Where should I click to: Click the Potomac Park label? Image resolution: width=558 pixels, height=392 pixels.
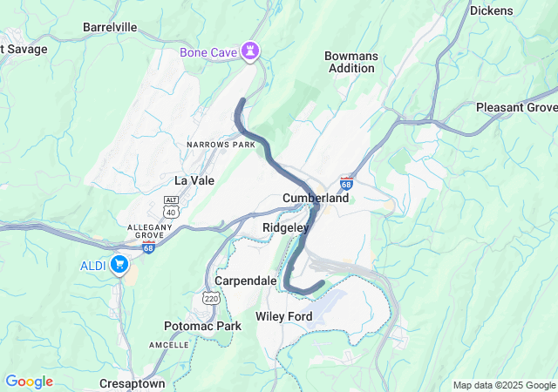pyautogui.click(x=202, y=326)
